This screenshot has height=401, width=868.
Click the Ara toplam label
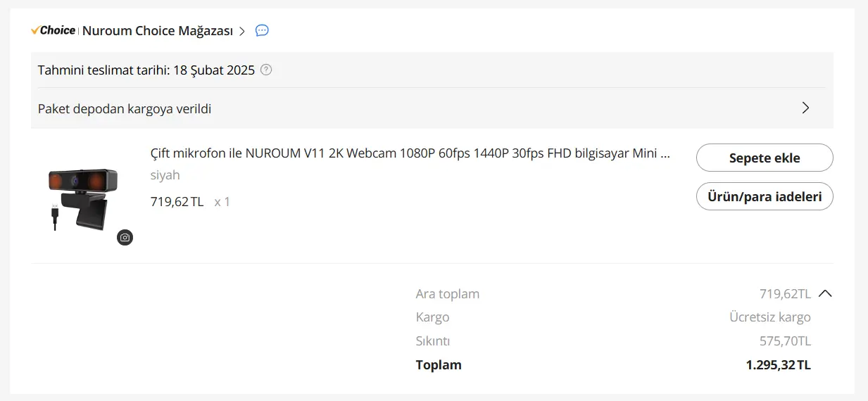tap(448, 293)
